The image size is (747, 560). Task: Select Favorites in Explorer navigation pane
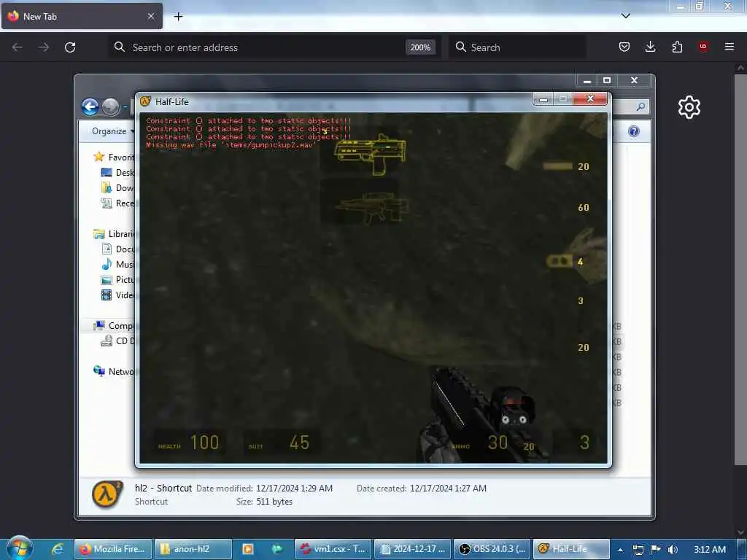115,157
